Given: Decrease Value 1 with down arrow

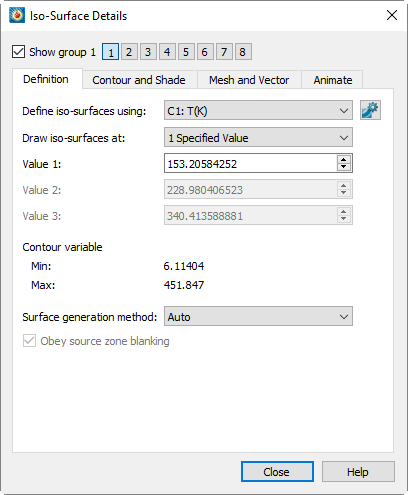Looking at the screenshot, I should (x=344, y=167).
